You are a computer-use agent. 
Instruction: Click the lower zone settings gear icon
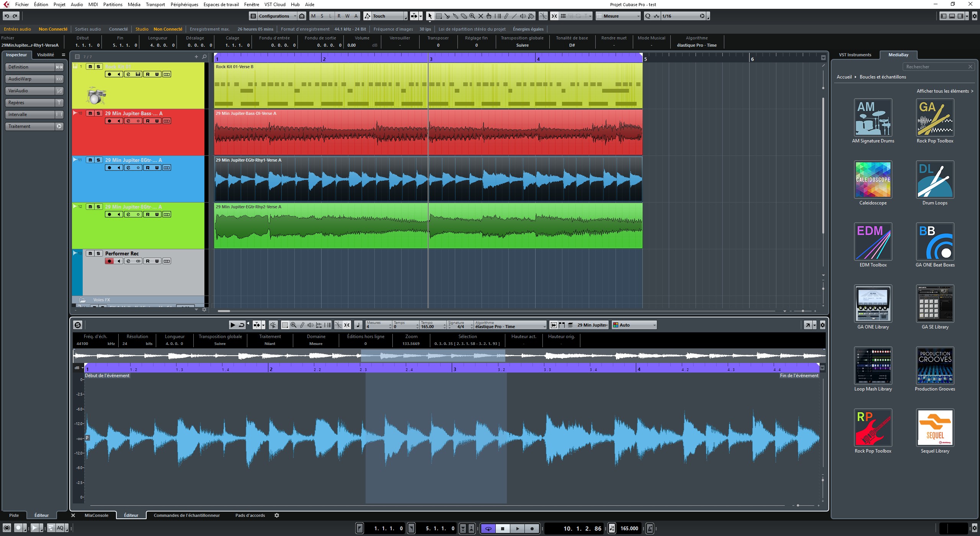coord(277,515)
